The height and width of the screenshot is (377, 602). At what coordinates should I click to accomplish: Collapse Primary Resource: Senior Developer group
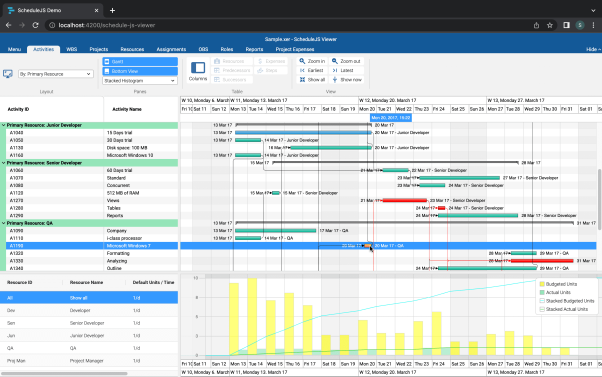tap(3, 163)
